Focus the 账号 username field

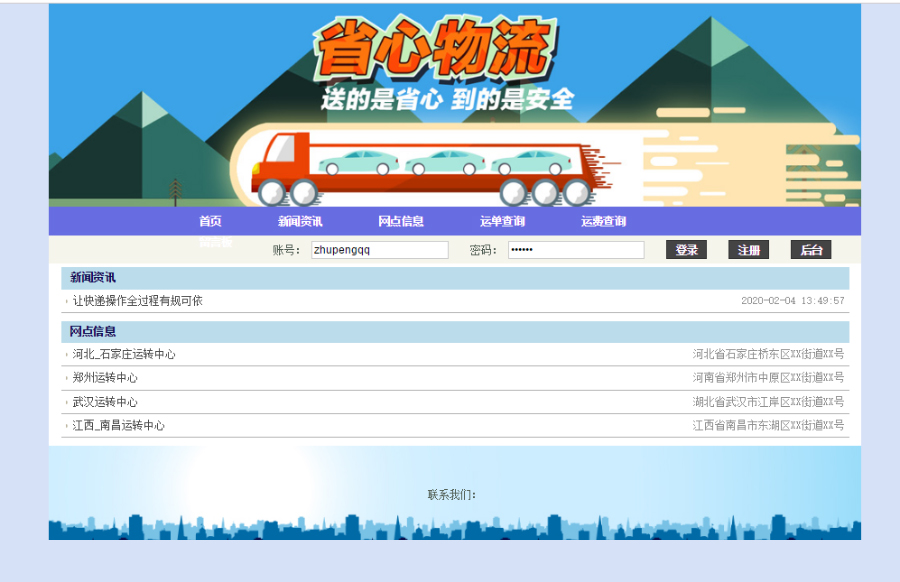click(380, 250)
